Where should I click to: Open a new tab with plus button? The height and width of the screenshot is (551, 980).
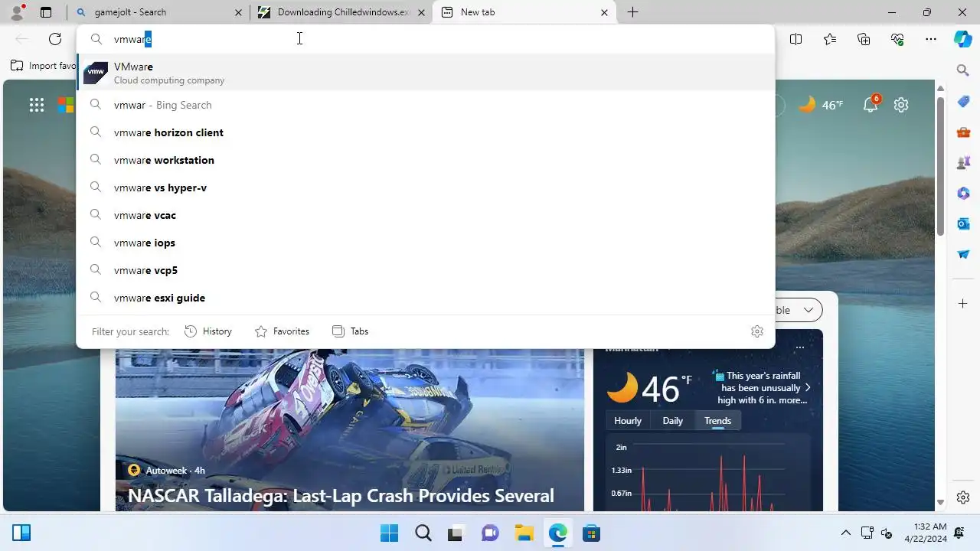point(633,12)
